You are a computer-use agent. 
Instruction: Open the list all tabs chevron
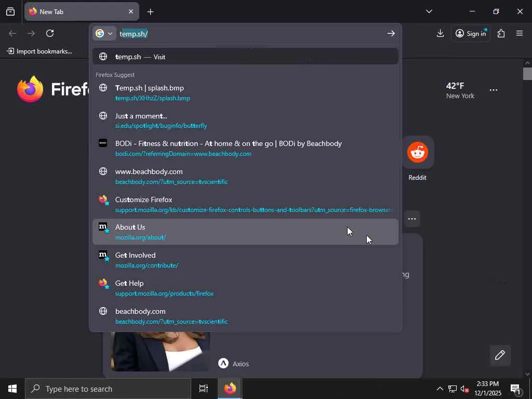[x=429, y=11]
